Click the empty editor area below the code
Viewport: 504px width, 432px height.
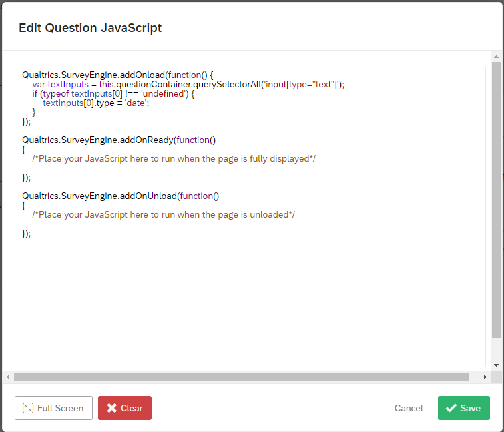click(x=252, y=300)
